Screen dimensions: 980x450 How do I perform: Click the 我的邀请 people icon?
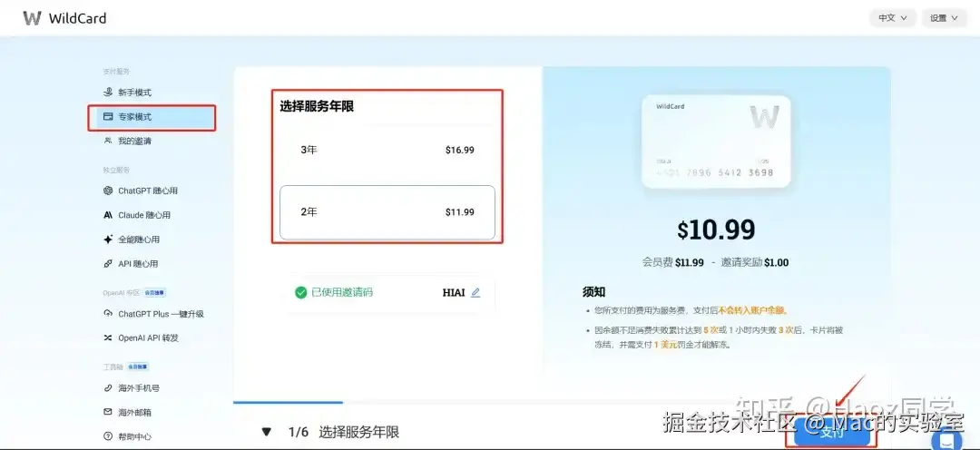tap(107, 142)
